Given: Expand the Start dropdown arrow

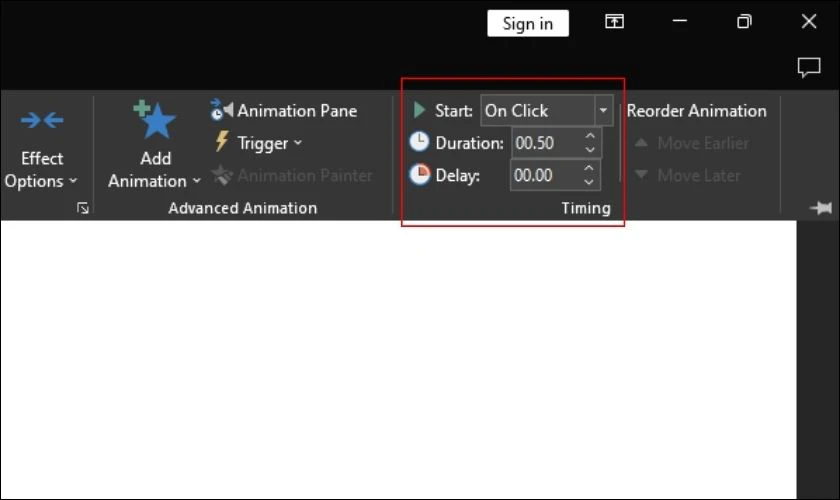Looking at the screenshot, I should (x=603, y=110).
